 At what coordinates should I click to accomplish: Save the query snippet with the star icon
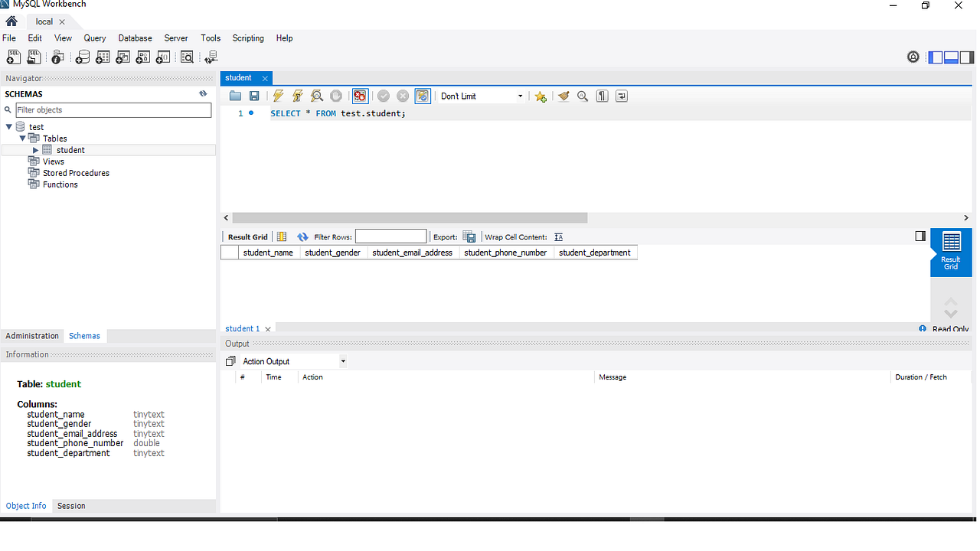[x=541, y=96]
